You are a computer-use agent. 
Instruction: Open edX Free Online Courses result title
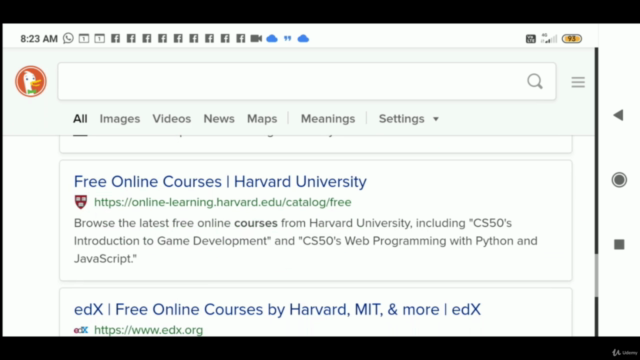(277, 309)
